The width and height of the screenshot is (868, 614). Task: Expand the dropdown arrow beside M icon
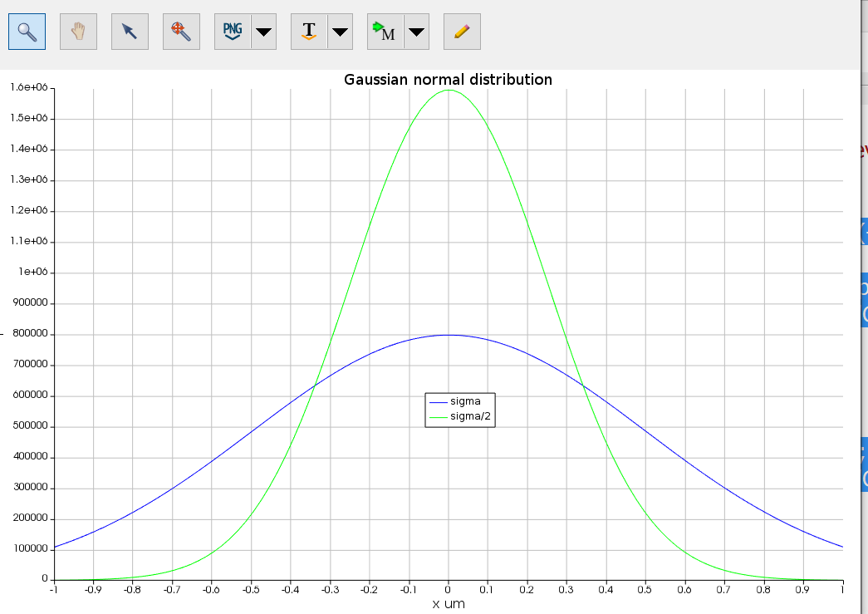417,32
